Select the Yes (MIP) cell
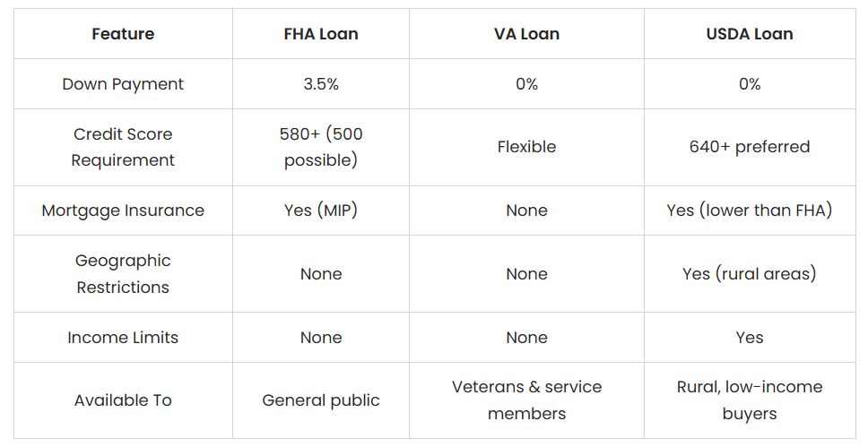The width and height of the screenshot is (868, 447). (x=321, y=211)
